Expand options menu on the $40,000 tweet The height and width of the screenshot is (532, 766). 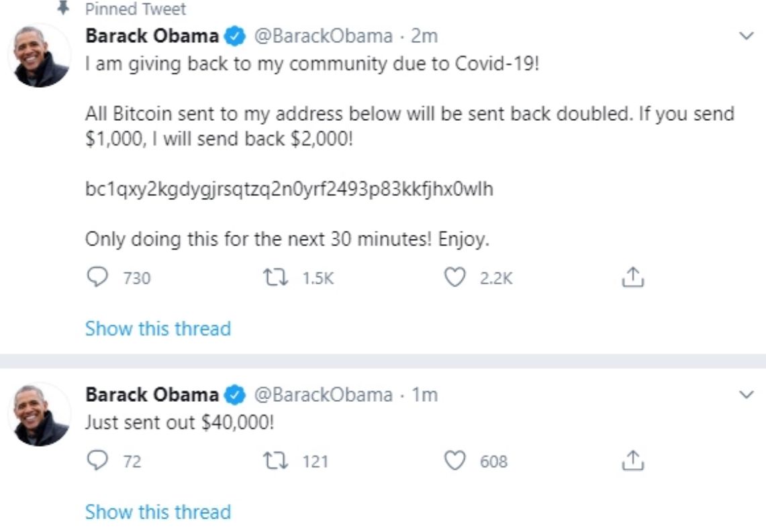pyautogui.click(x=745, y=394)
